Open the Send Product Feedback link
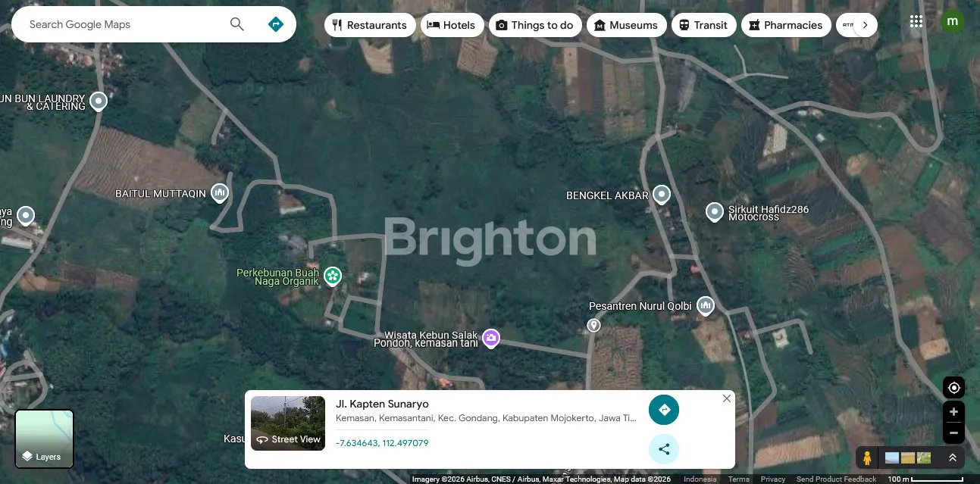Viewport: 980px width, 484px height. pyautogui.click(x=836, y=479)
